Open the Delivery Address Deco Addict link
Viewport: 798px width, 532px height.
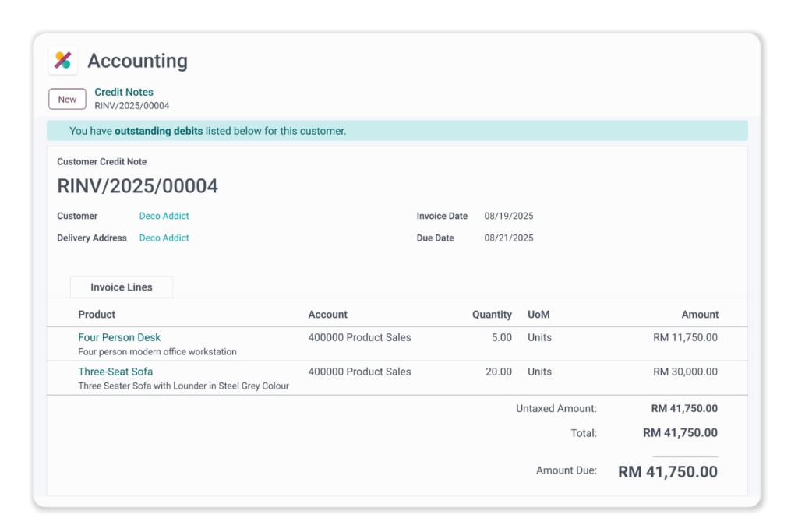164,238
